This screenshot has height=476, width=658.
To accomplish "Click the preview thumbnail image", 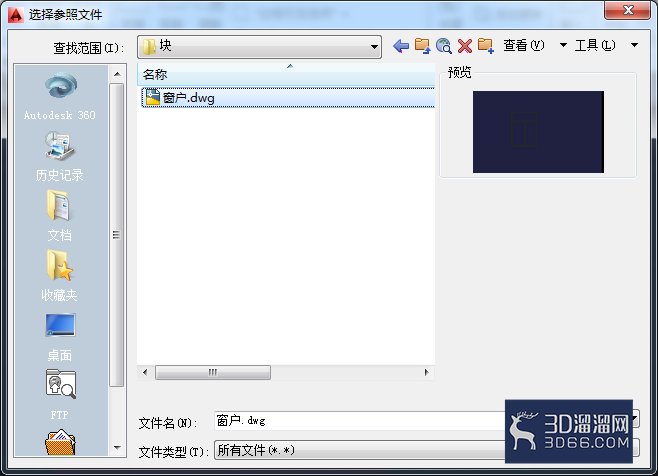I will point(538,132).
